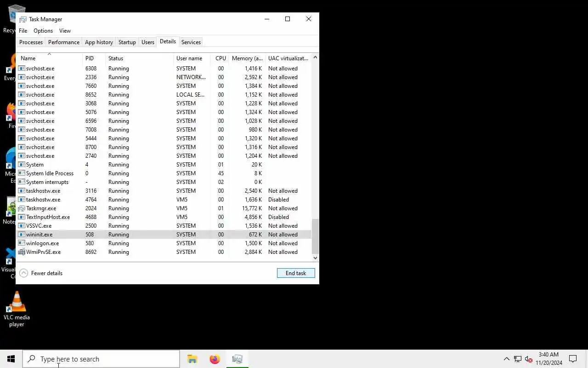Switch to the Services tab
Image resolution: width=588 pixels, height=368 pixels.
pyautogui.click(x=191, y=42)
